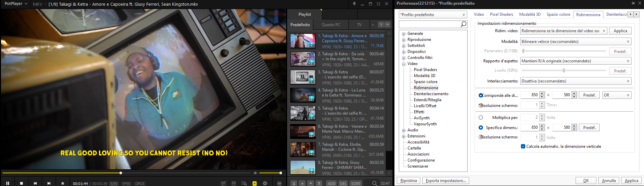Image resolution: width=644 pixels, height=186 pixels.
Task: Add a new playlist tab with plus
Action: point(373,25)
